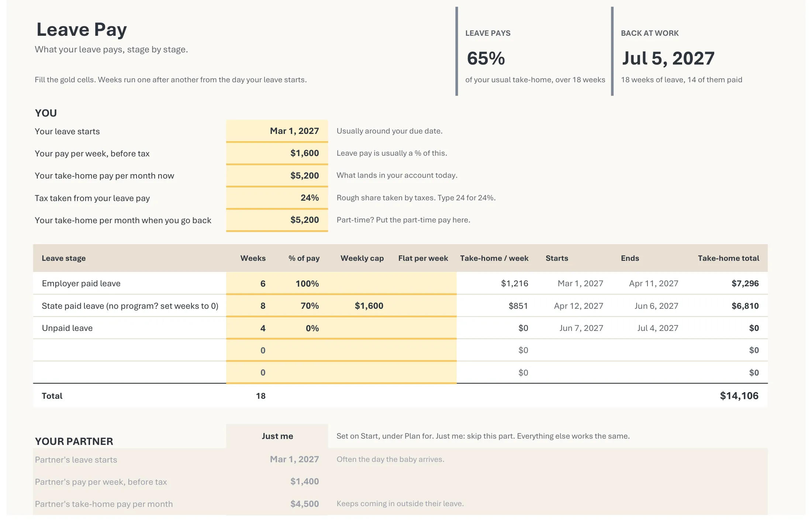Image resolution: width=812 pixels, height=522 pixels.
Task: Select partner's leave starts Mar 1, 2027 value
Action: click(294, 459)
